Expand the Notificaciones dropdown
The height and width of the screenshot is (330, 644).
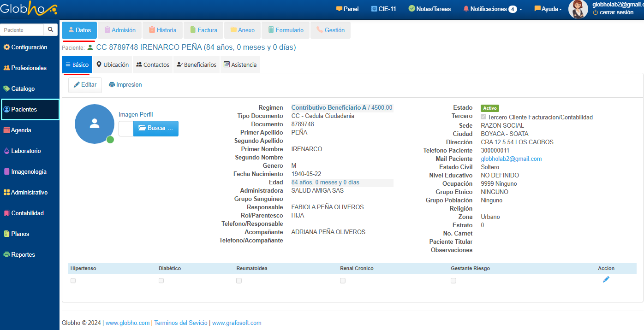[x=493, y=9]
